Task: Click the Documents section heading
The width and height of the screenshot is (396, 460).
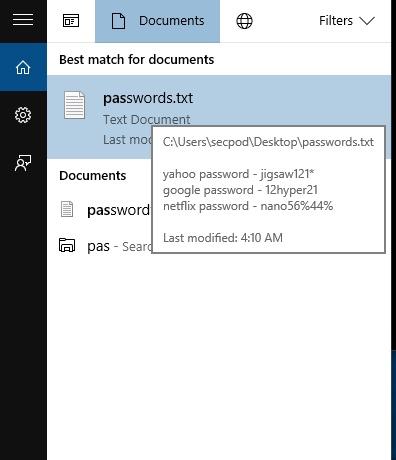Action: tap(93, 176)
